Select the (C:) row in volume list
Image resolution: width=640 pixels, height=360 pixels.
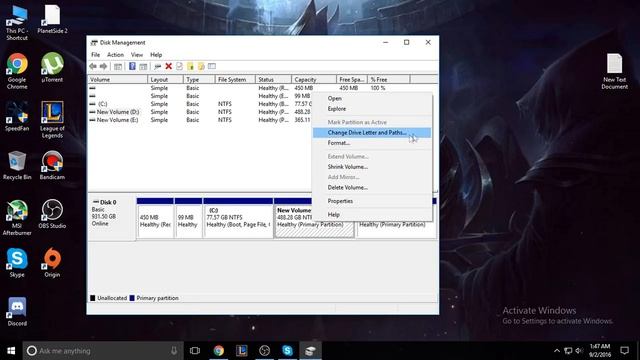[200, 104]
